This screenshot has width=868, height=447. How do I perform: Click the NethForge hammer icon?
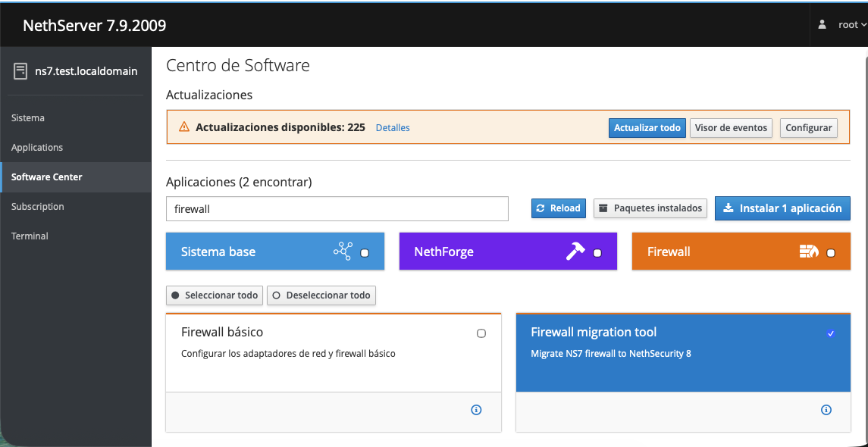575,252
